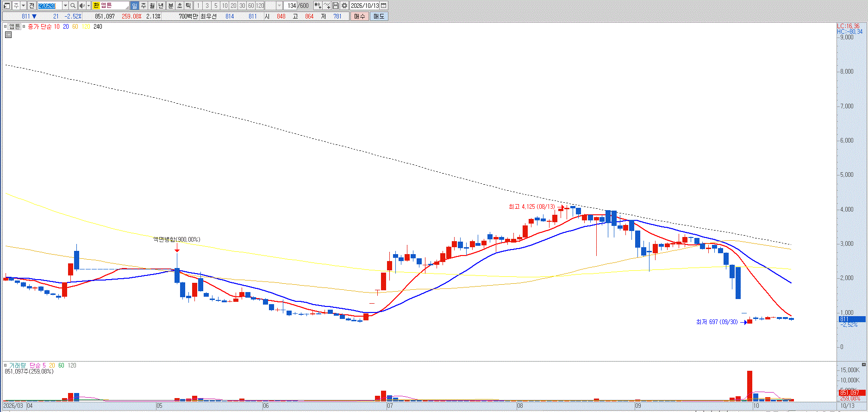
Task: Switch to weekly 주 chart period
Action: coord(144,6)
